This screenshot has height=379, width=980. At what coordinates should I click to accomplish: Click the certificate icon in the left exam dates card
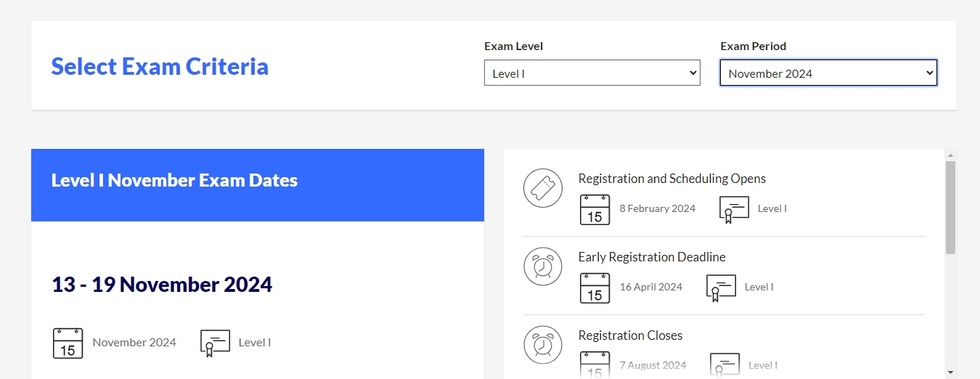(215, 343)
